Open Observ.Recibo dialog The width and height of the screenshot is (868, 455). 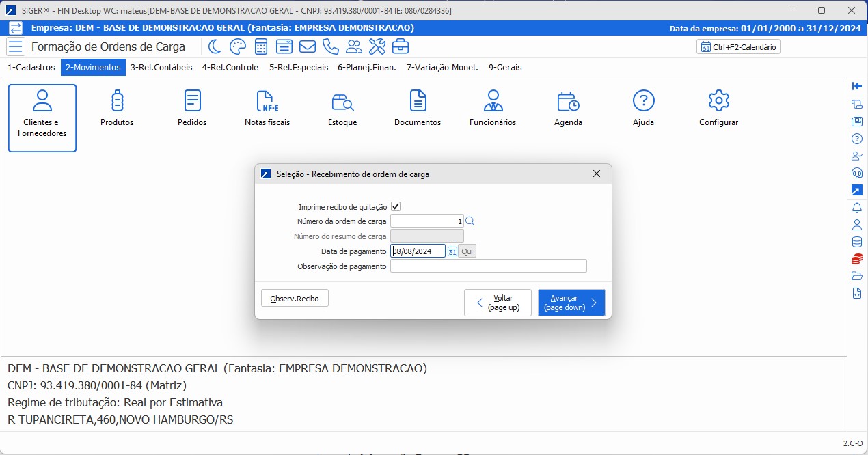[x=295, y=297]
